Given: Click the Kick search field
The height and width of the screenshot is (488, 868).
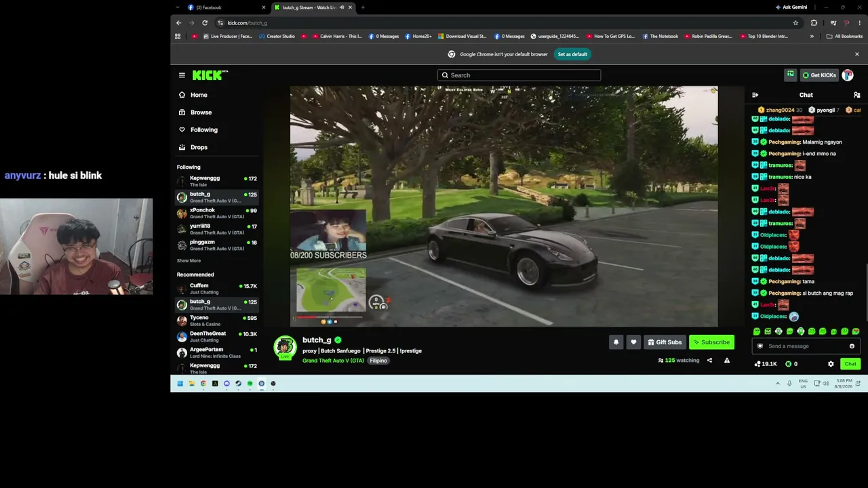Looking at the screenshot, I should [x=519, y=75].
